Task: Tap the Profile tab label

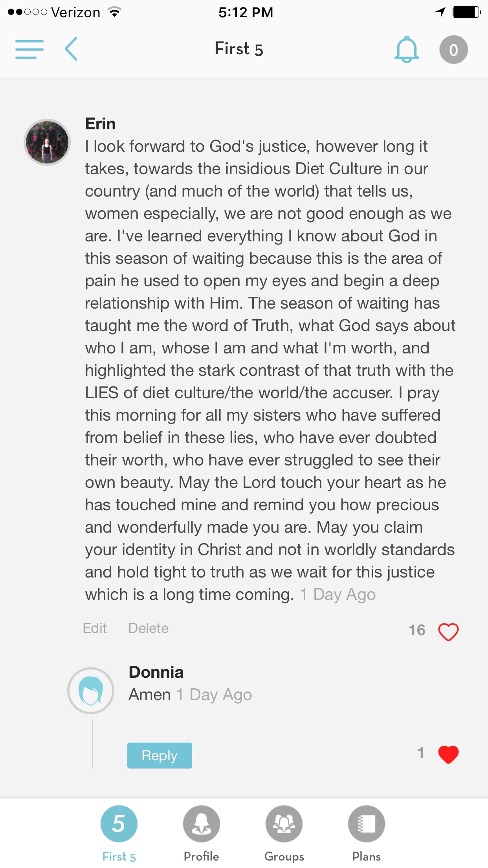Action: pos(201,856)
